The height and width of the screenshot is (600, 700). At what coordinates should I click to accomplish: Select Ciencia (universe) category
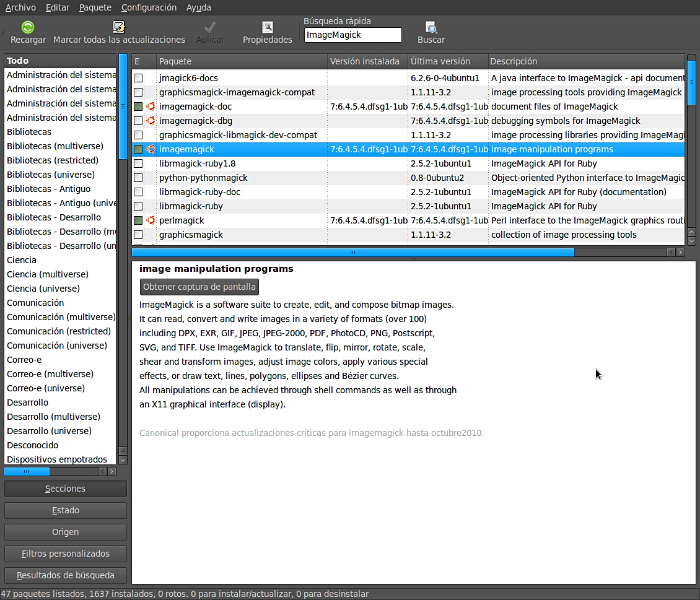pyautogui.click(x=60, y=289)
